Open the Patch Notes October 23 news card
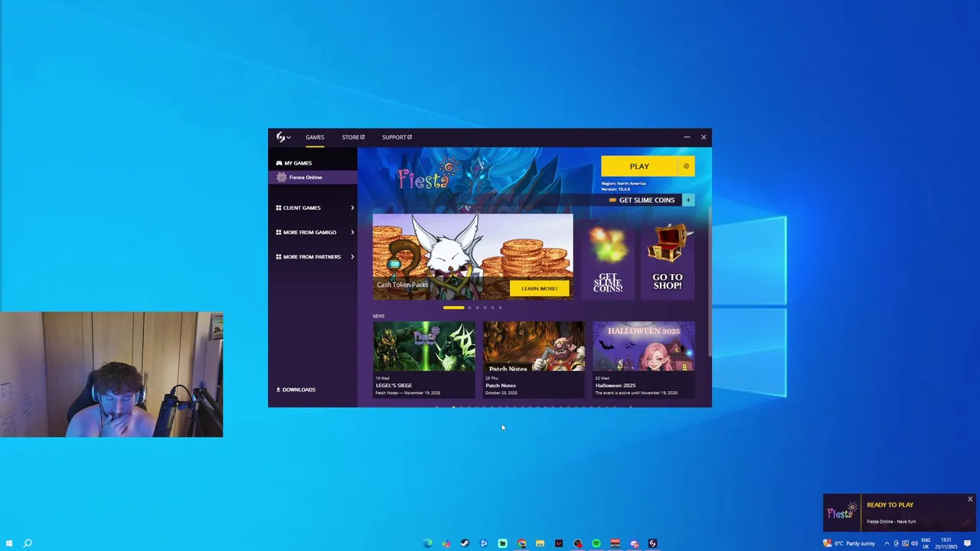 click(534, 359)
